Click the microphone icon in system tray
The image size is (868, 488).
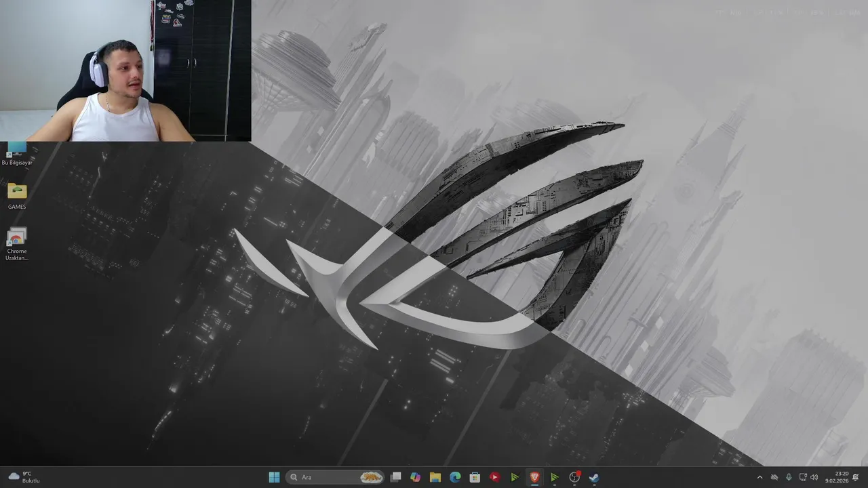[789, 477]
